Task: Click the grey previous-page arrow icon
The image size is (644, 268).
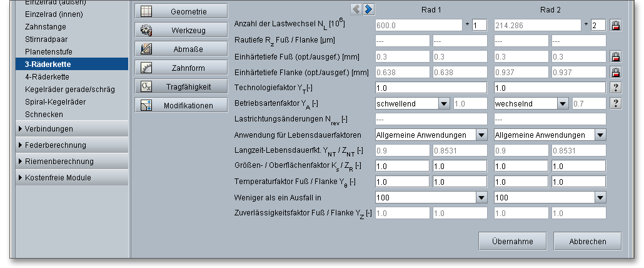Action: (x=356, y=9)
